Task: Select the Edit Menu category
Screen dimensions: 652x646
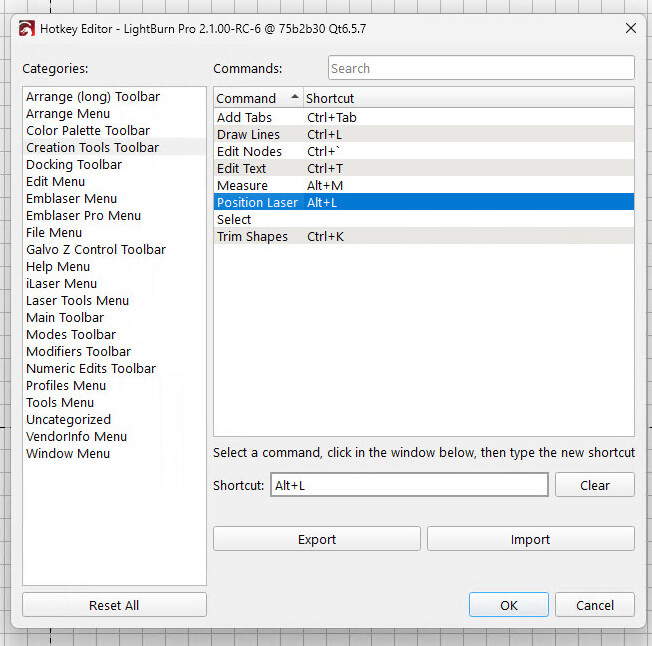Action: (x=55, y=182)
